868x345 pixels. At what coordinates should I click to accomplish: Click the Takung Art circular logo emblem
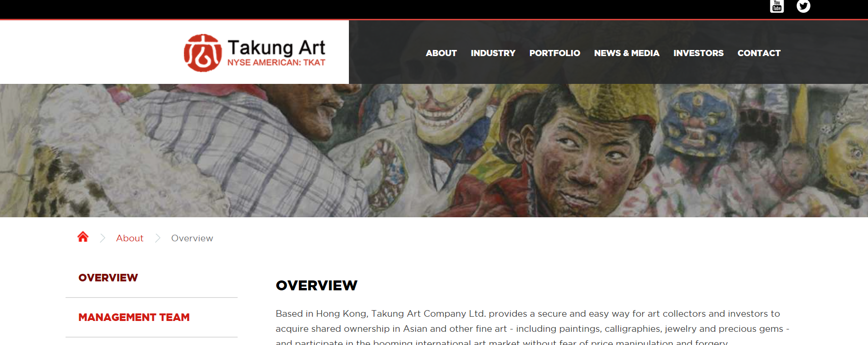pyautogui.click(x=203, y=53)
